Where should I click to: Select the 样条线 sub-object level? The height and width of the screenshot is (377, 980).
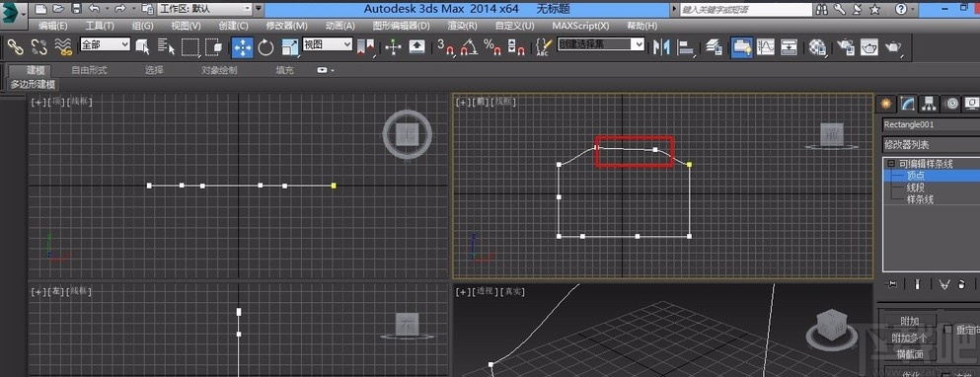(921, 199)
